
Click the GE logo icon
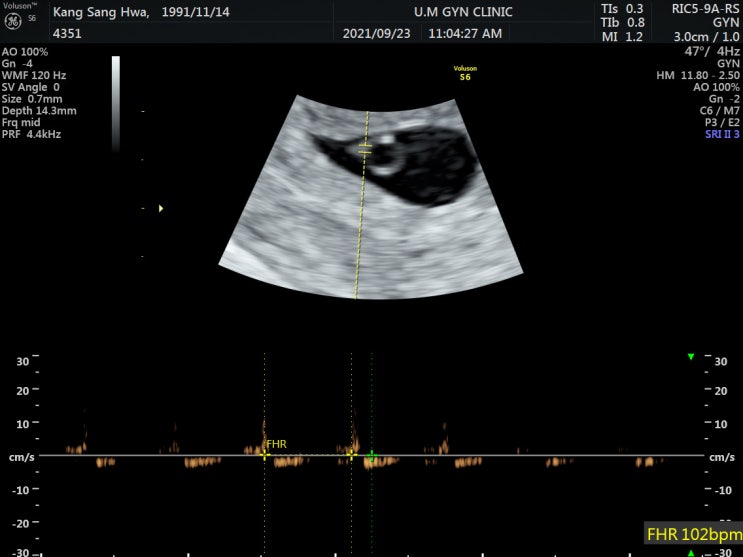pyautogui.click(x=13, y=21)
